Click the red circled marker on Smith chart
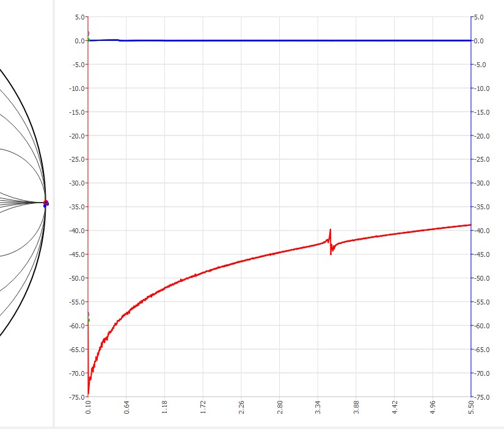504x429 pixels. (46, 203)
